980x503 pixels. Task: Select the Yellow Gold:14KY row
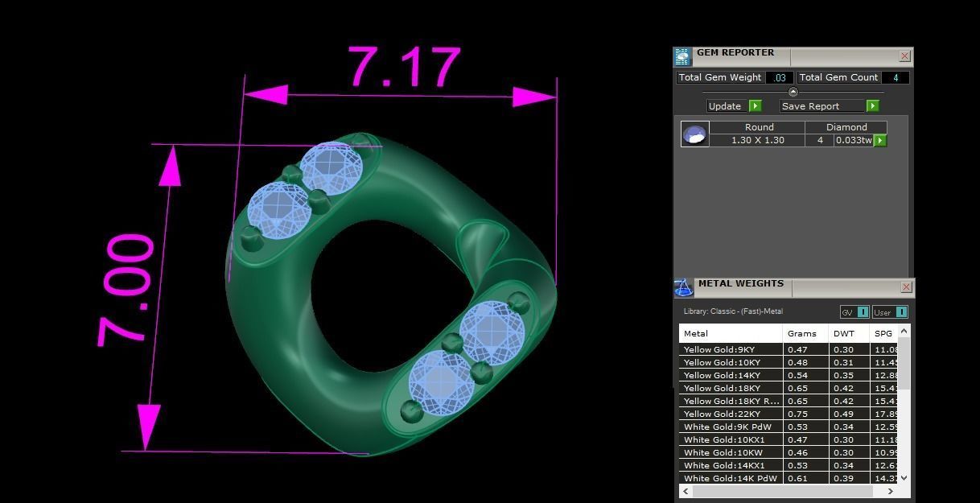789,375
